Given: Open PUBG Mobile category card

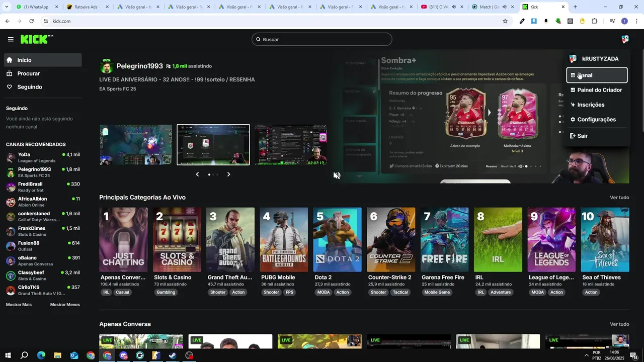Looking at the screenshot, I should (x=284, y=240).
